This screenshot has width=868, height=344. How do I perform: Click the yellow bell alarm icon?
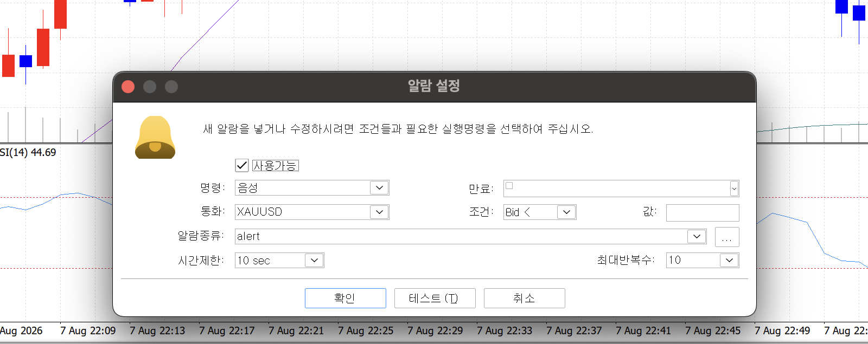tap(155, 137)
